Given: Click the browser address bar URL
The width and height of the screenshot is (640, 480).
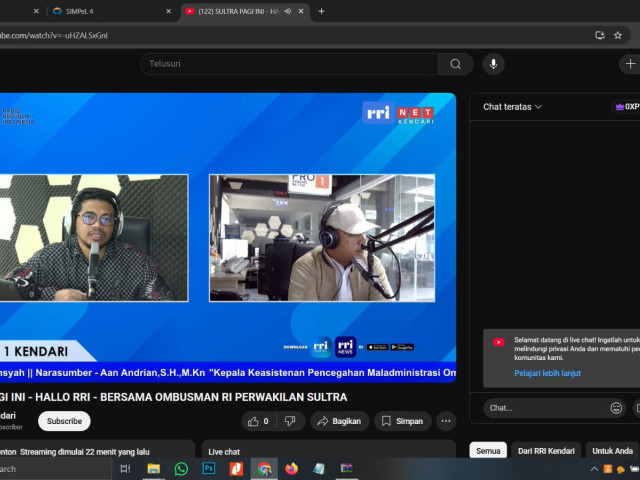Looking at the screenshot, I should [54, 36].
